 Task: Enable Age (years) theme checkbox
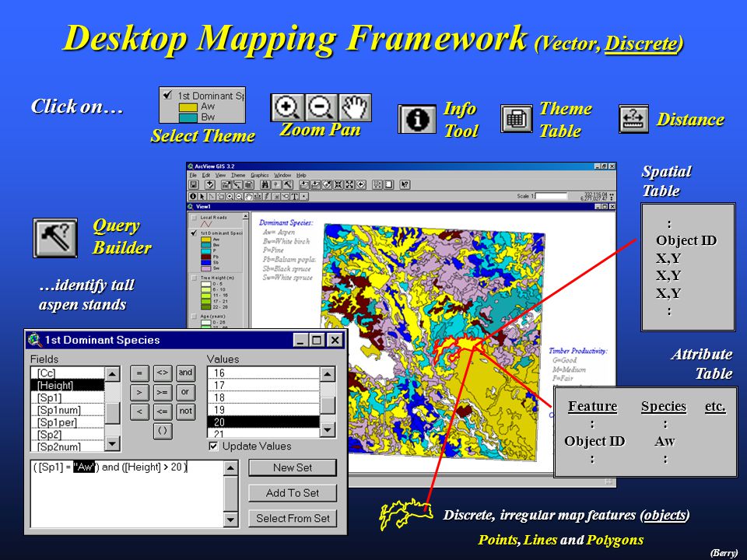(194, 316)
